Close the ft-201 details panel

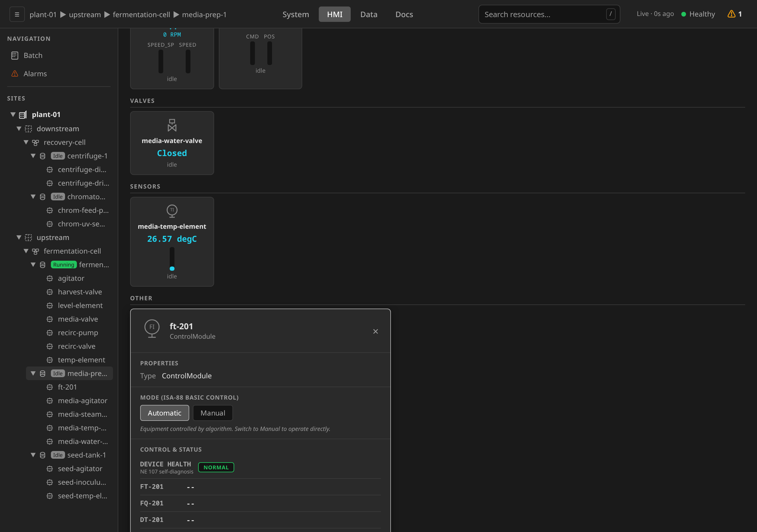[375, 331]
